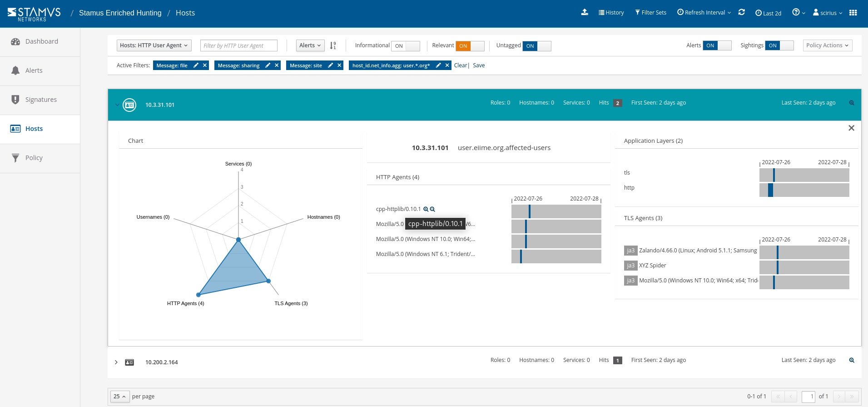Screen dimensions: 868x407
Task: Open the Last 2d time range
Action: click(769, 13)
